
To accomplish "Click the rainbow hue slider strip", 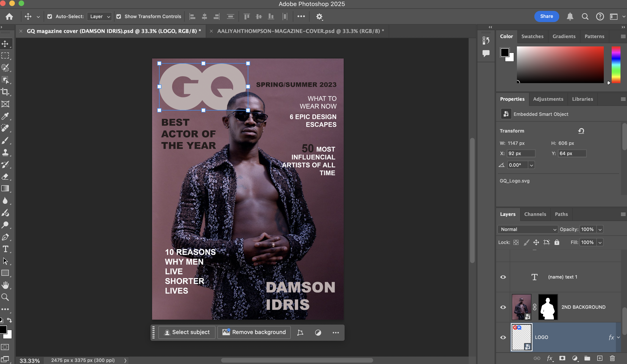I will 616,65.
